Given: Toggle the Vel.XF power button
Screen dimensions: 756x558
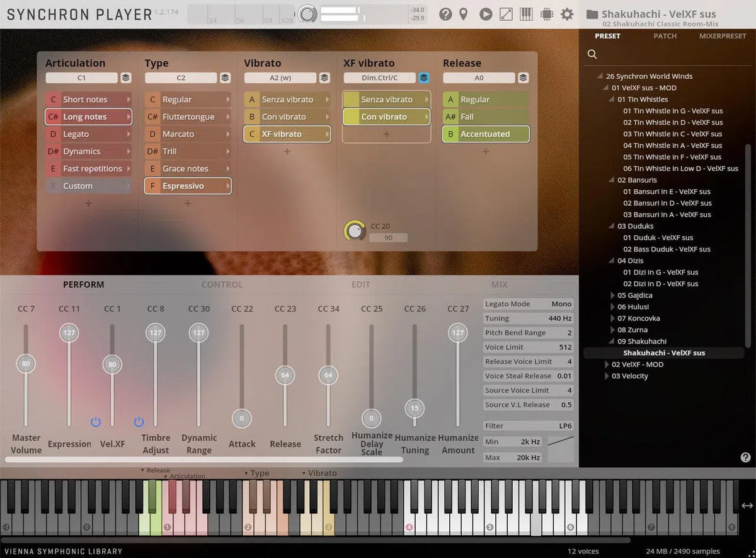Looking at the screenshot, I should pyautogui.click(x=96, y=422).
